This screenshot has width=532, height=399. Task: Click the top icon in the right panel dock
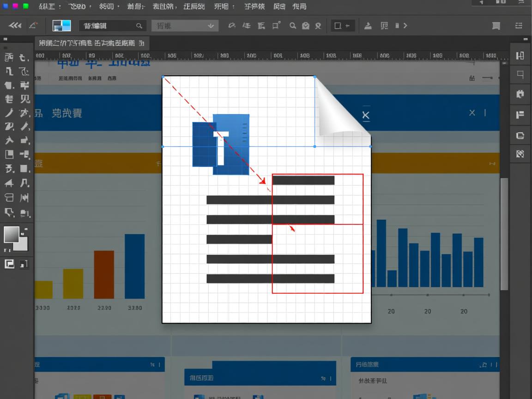(x=520, y=56)
